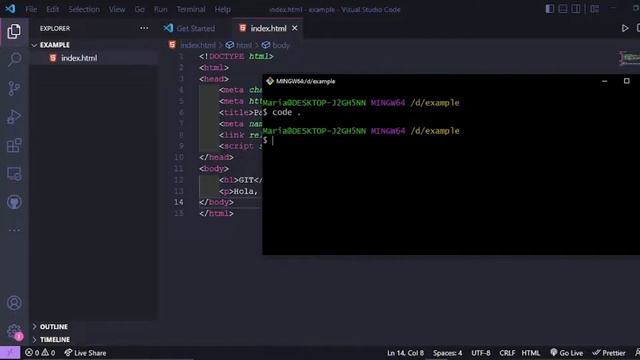
Task: Toggle panel layout icon
Action: coord(562,9)
